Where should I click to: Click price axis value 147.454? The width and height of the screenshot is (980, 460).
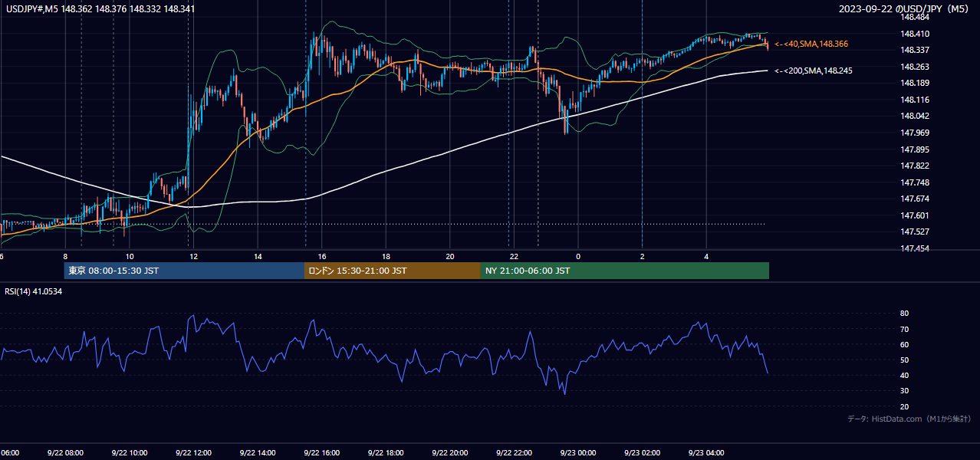(916, 248)
